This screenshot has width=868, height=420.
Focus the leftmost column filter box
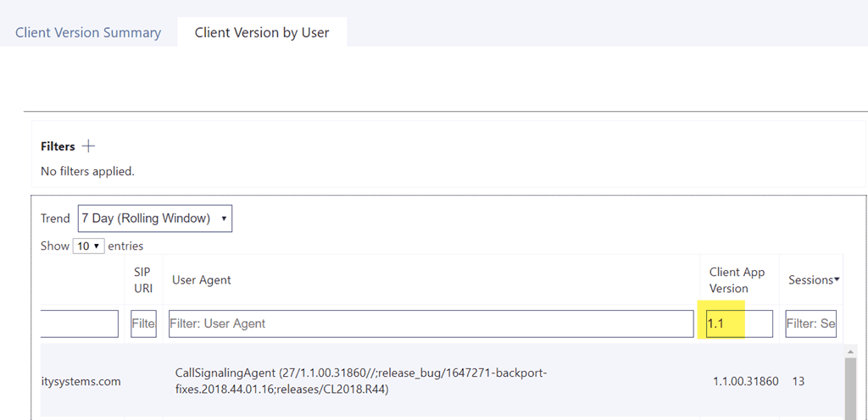78,323
